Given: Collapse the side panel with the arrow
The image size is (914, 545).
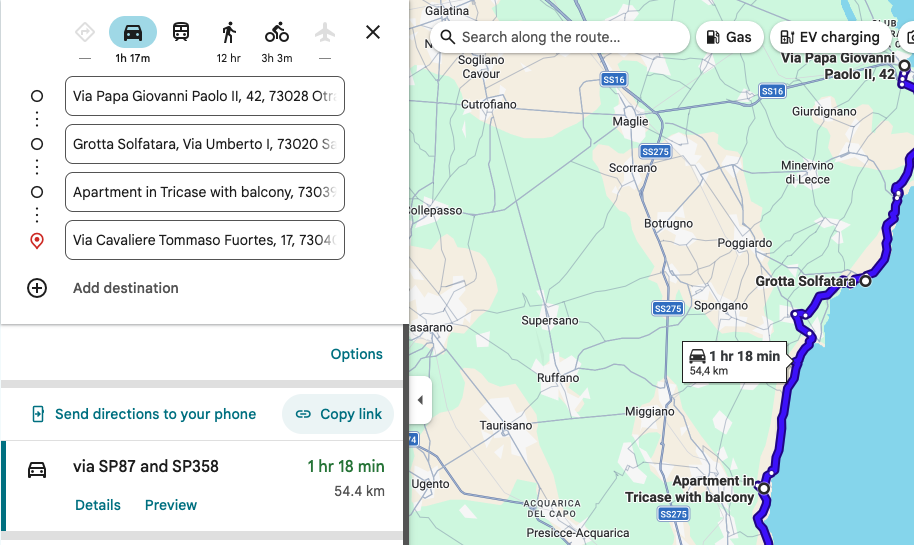Looking at the screenshot, I should (420, 400).
